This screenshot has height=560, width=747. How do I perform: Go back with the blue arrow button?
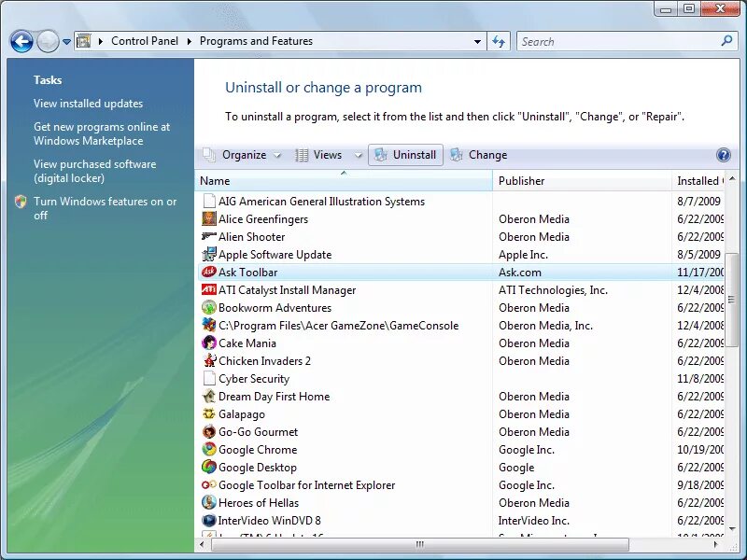click(x=21, y=41)
